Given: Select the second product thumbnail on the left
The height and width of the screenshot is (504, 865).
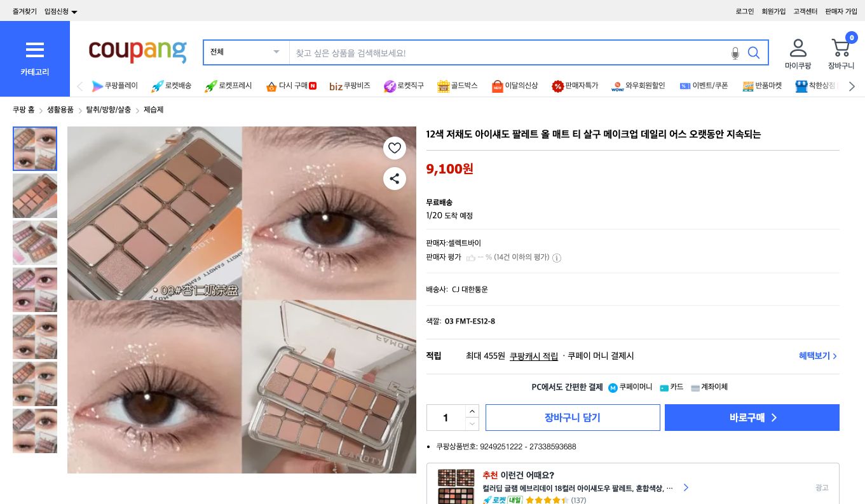Looking at the screenshot, I should point(34,196).
